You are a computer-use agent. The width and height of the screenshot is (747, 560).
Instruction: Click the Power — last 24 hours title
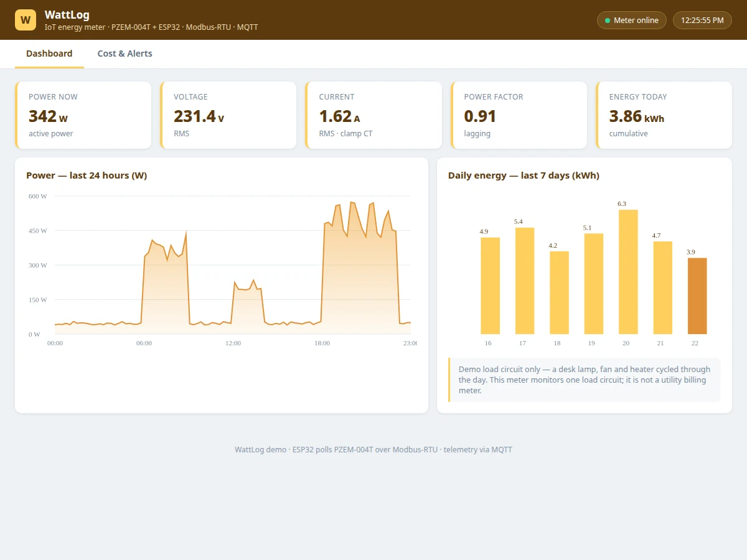point(87,175)
